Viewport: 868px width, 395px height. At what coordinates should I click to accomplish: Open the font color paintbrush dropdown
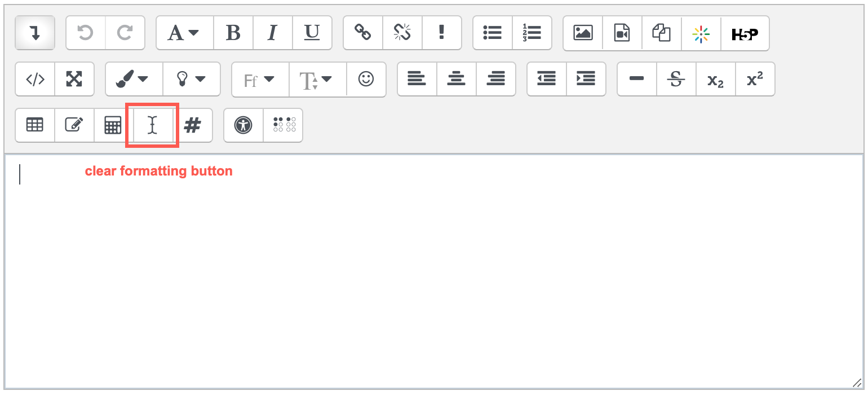(x=134, y=79)
